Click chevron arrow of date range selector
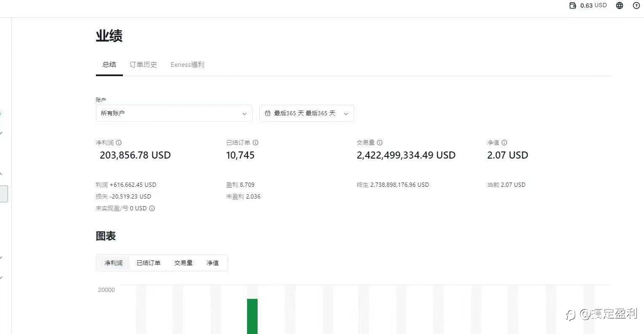 click(x=346, y=114)
